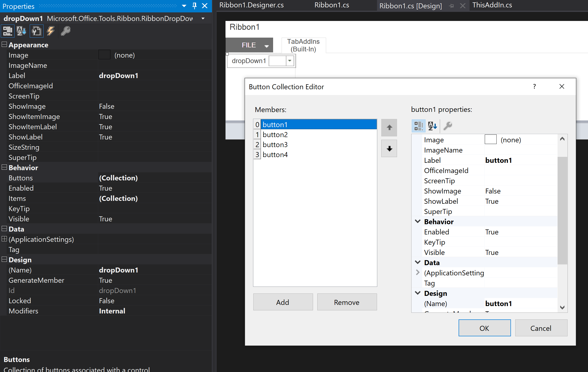Add a new button member
Screen dimensions: 588x372
pos(283,302)
